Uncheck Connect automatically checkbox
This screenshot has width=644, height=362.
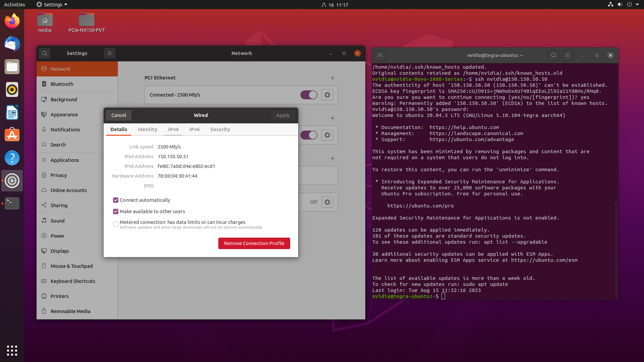pos(116,200)
